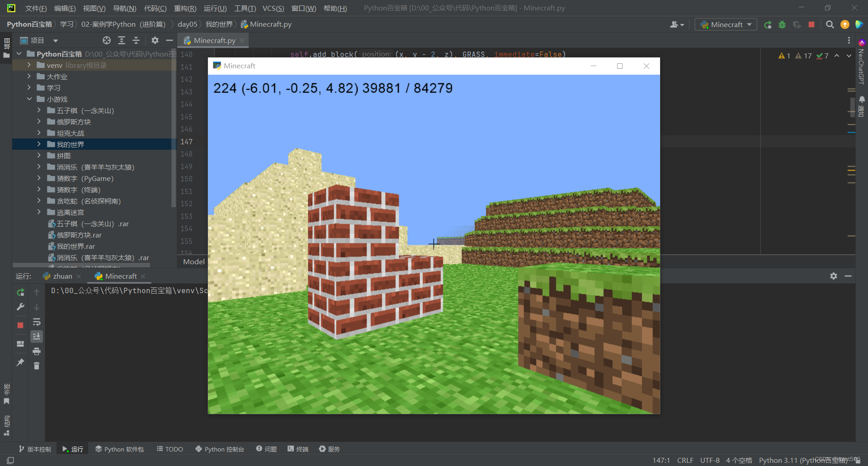Open project panel settings gear
The width and height of the screenshot is (868, 466).
(155, 40)
